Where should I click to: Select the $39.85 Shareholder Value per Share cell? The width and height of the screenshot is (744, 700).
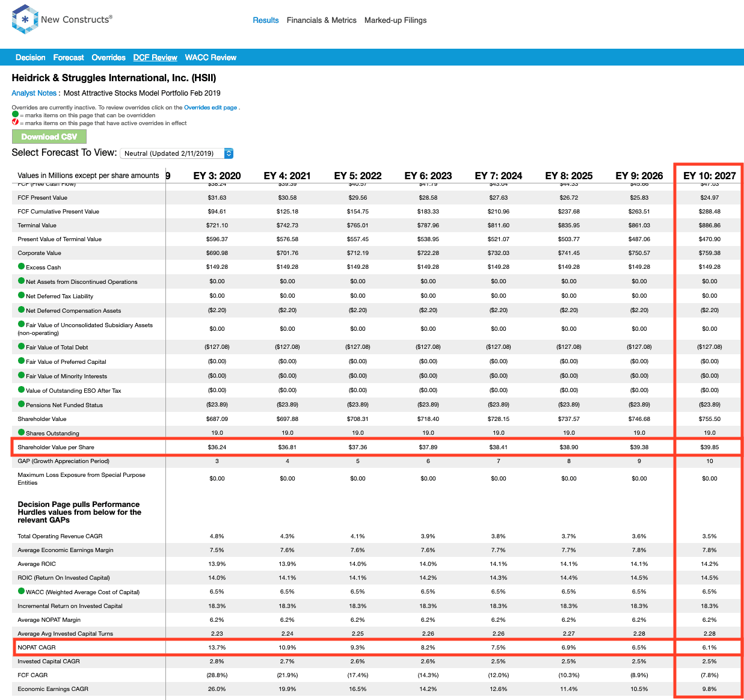tap(710, 447)
